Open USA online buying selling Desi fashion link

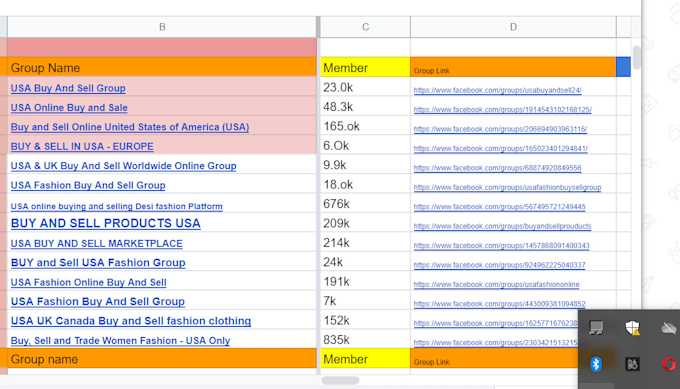pyautogui.click(x=117, y=206)
